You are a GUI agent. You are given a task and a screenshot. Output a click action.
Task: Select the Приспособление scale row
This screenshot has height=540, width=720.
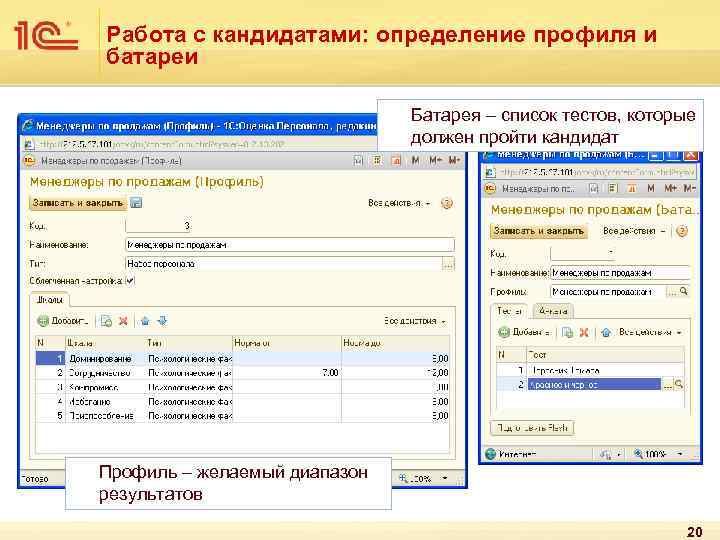coord(242,416)
